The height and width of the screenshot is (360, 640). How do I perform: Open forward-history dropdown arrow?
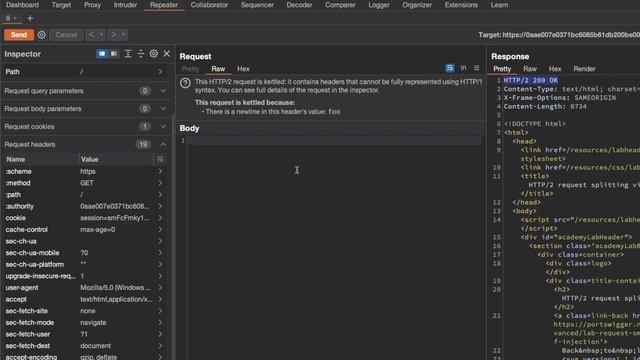tap(123, 35)
